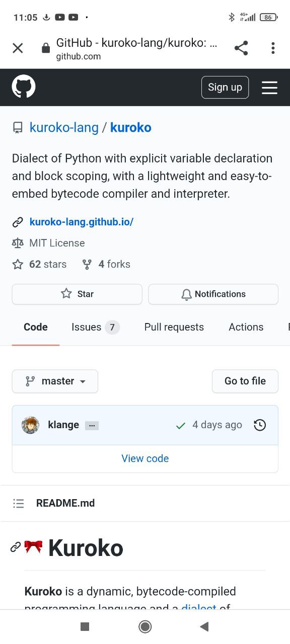Screen dimensions: 290x644
Task: Tap the browser share icon
Action: pos(241,48)
